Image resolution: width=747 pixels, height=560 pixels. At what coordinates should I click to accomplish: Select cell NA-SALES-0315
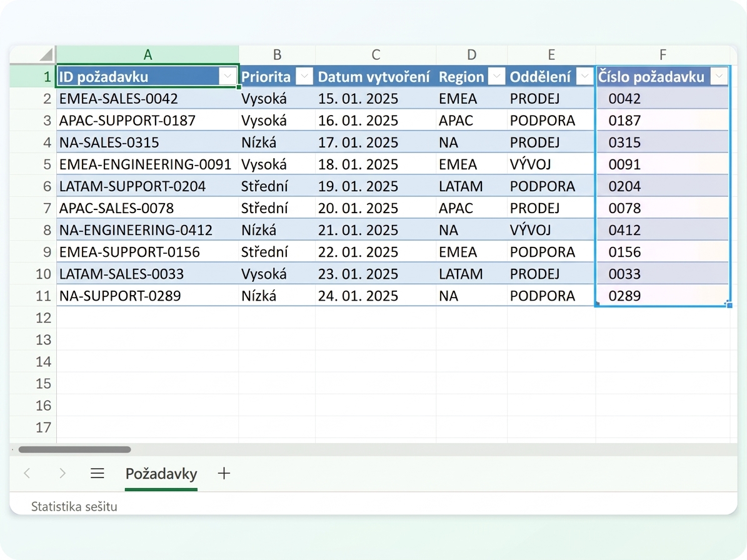coord(148,142)
